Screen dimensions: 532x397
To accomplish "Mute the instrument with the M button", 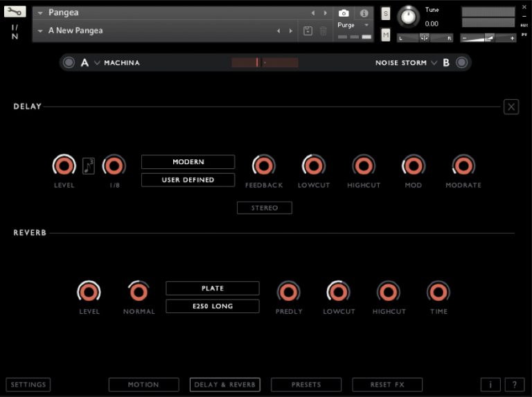I will pos(386,35).
